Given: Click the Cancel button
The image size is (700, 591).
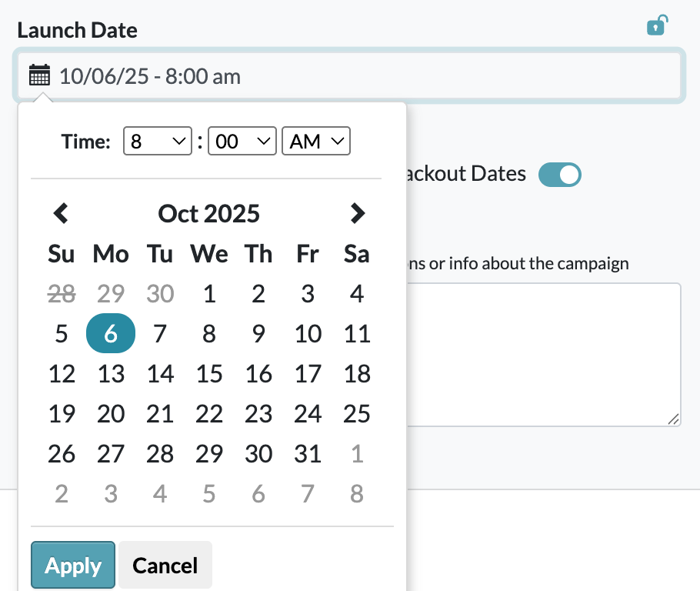Looking at the screenshot, I should (165, 566).
